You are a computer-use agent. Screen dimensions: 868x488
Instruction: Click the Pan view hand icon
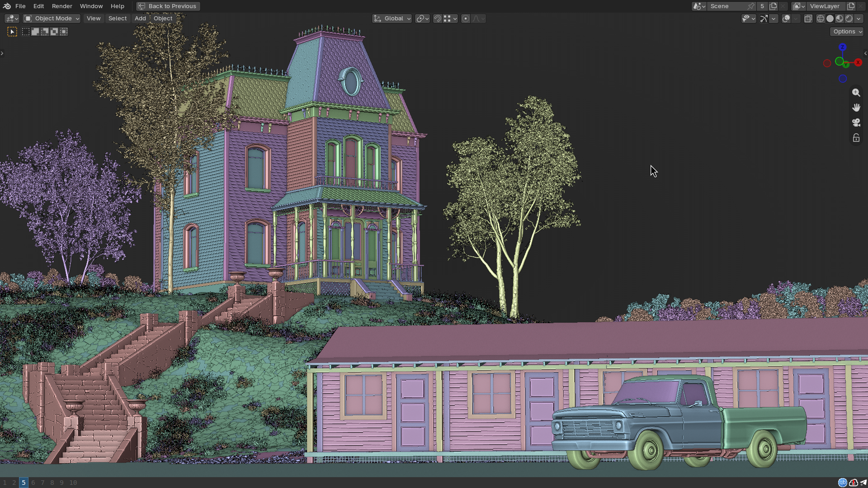856,108
